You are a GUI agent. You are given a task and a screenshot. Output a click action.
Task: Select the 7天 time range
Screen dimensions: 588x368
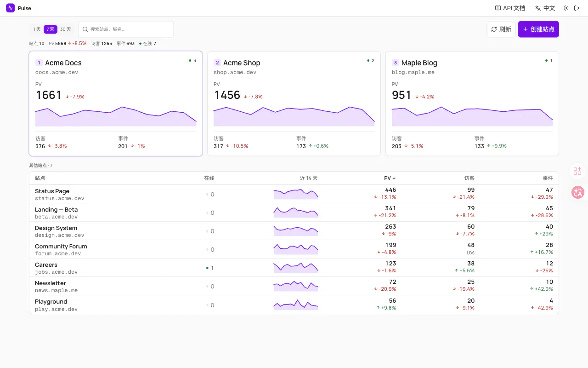51,29
